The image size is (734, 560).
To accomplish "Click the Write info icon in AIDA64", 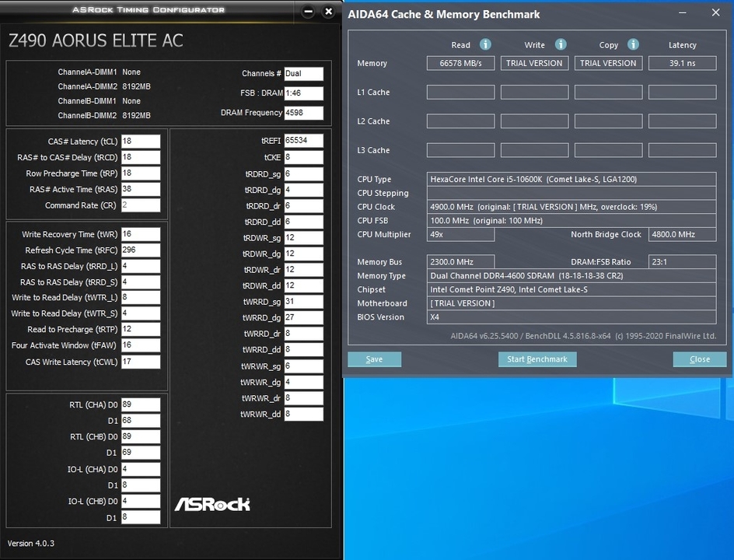I will coord(561,44).
